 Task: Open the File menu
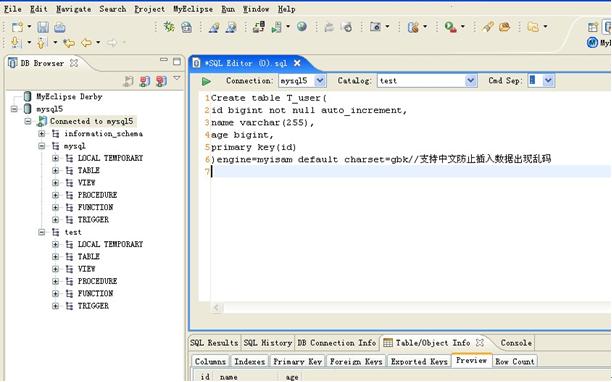click(x=12, y=9)
